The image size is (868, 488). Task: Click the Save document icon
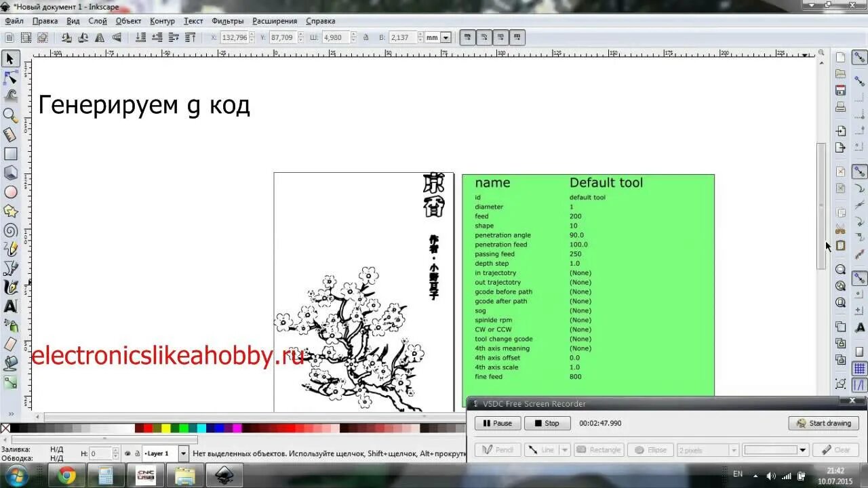[840, 90]
